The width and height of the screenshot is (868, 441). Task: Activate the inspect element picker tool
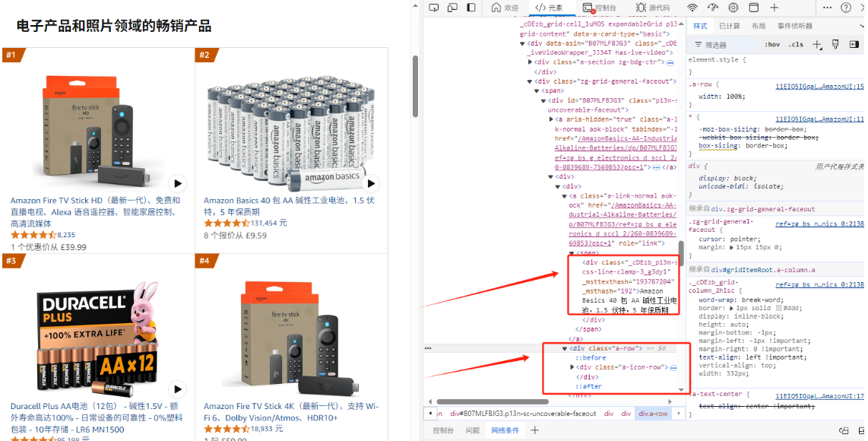click(x=434, y=8)
